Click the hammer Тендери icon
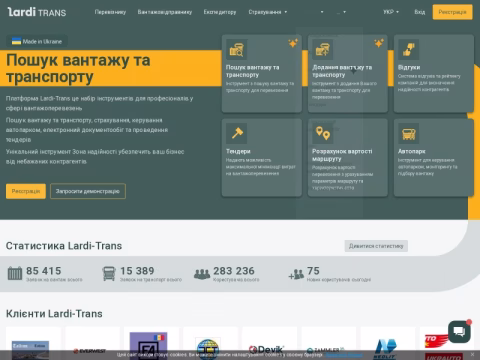This screenshot has width=480, height=360. [236, 133]
